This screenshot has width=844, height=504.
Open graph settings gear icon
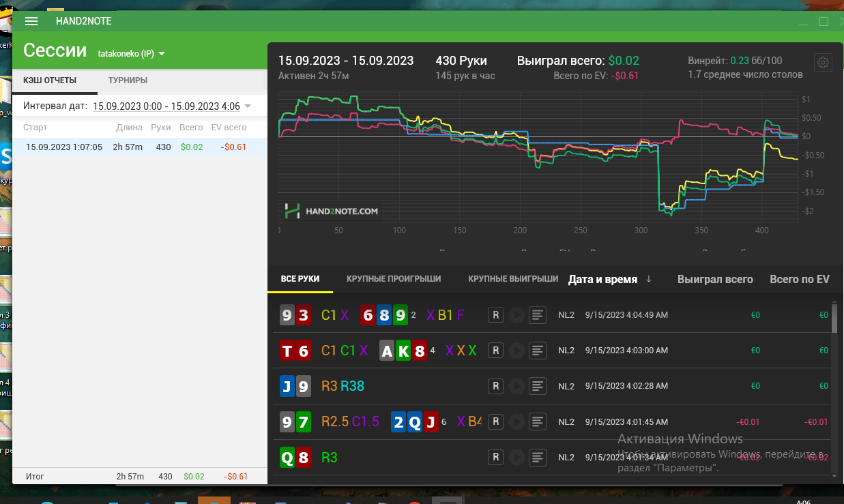(x=824, y=63)
